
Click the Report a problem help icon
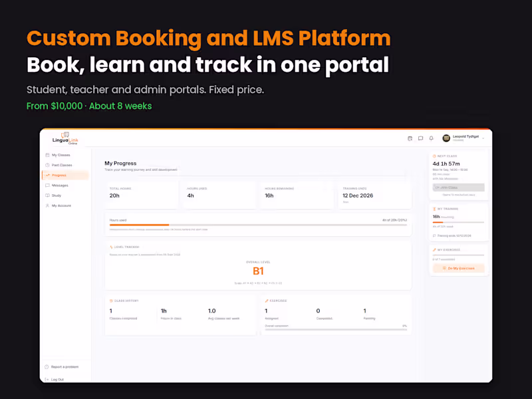[47, 367]
